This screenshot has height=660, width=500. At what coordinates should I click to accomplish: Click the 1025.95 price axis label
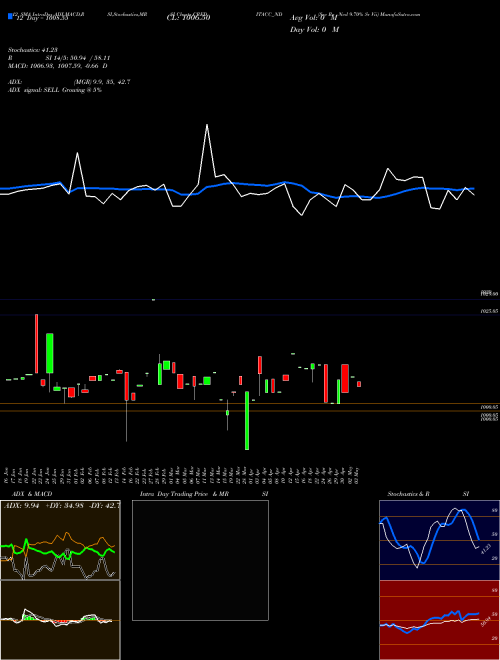pos(490,311)
